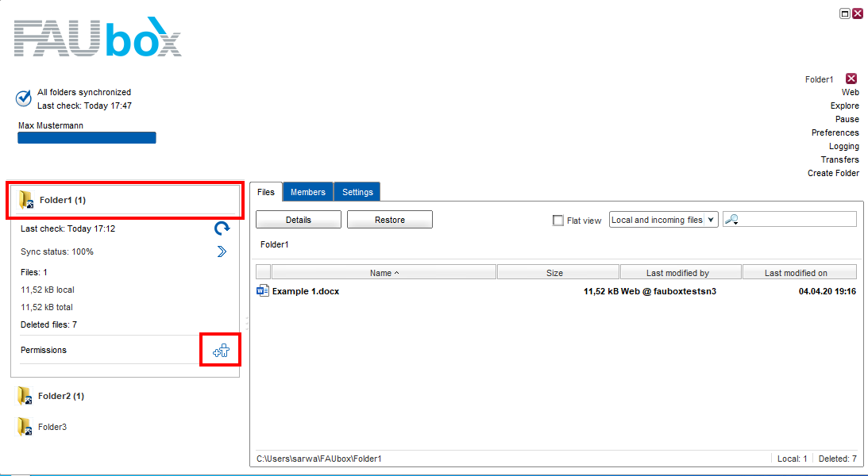The width and height of the screenshot is (868, 476).
Task: Show the Transfers view
Action: tap(840, 159)
